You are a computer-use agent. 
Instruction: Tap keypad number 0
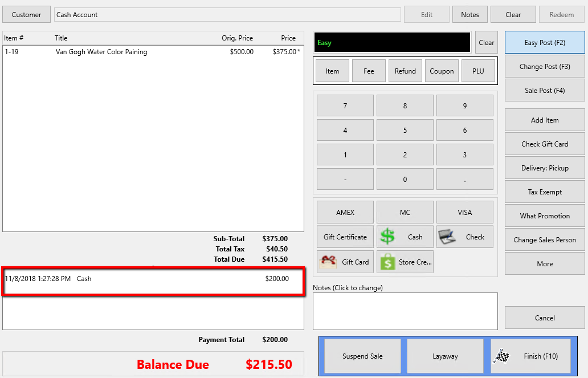coord(405,179)
